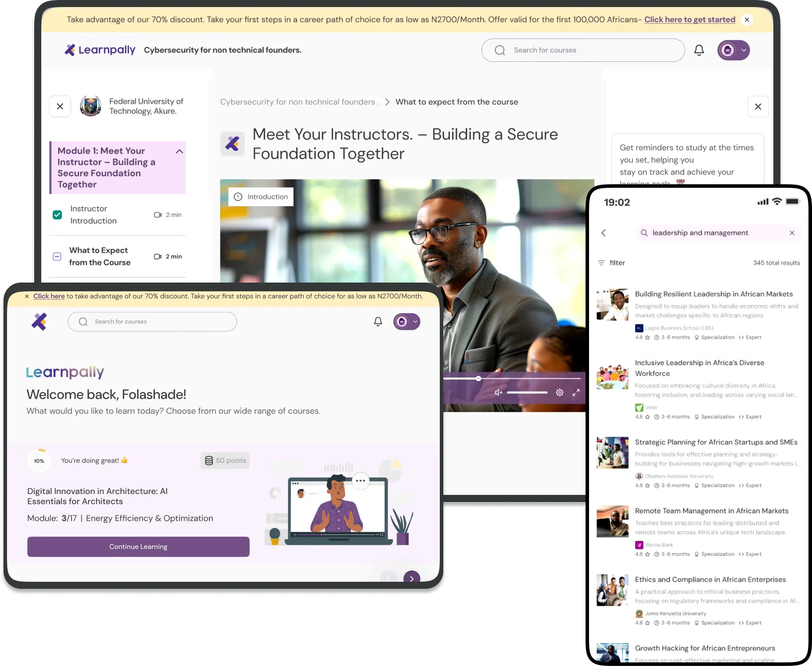Tap the back arrow in the mobile search
This screenshot has width=812, height=666.
604,233
